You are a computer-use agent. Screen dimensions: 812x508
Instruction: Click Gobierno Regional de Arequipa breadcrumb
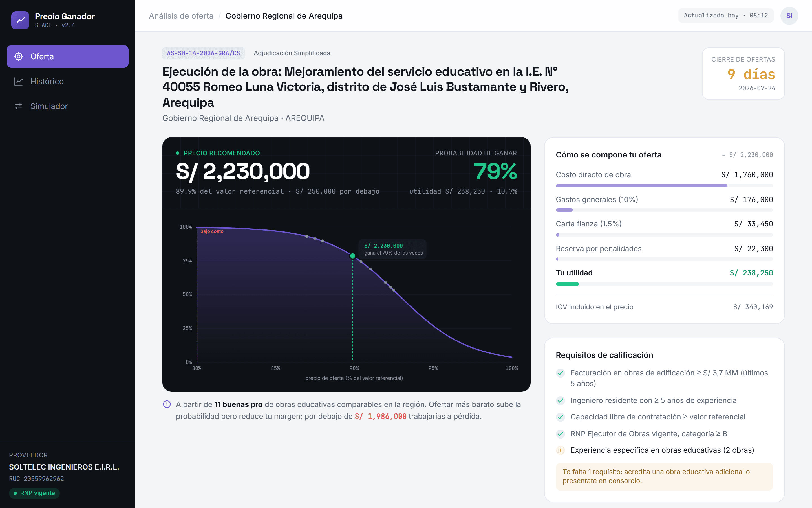[x=284, y=16]
